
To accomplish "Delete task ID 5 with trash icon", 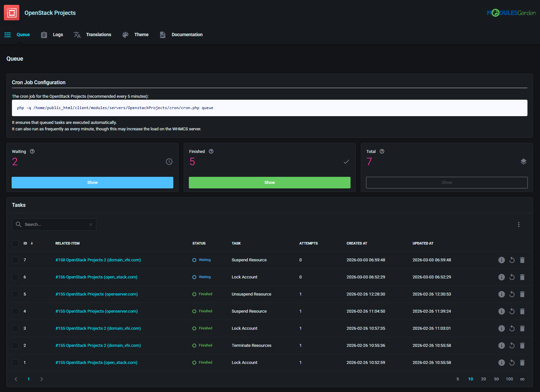I will coord(522,294).
